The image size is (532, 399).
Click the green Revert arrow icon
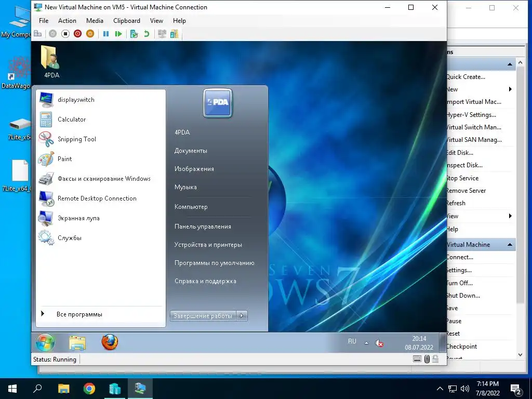pyautogui.click(x=147, y=34)
